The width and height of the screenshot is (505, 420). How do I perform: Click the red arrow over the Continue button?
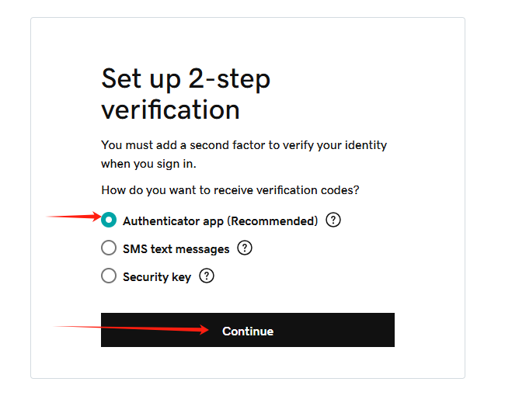pyautogui.click(x=131, y=329)
